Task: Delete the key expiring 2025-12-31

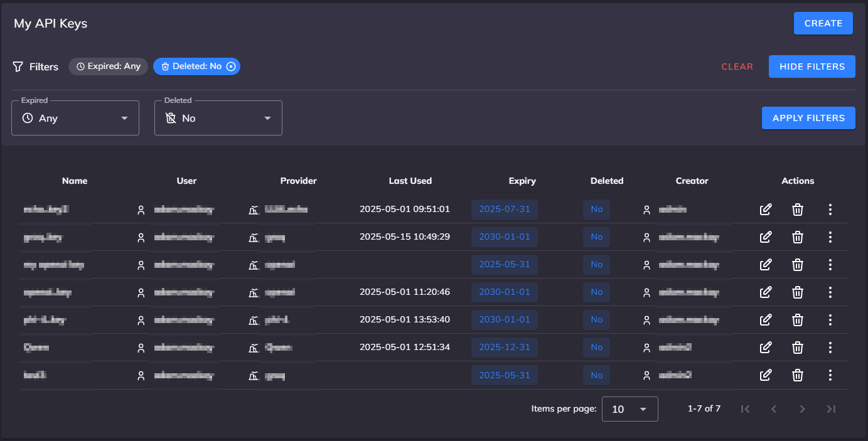Action: [x=798, y=348]
